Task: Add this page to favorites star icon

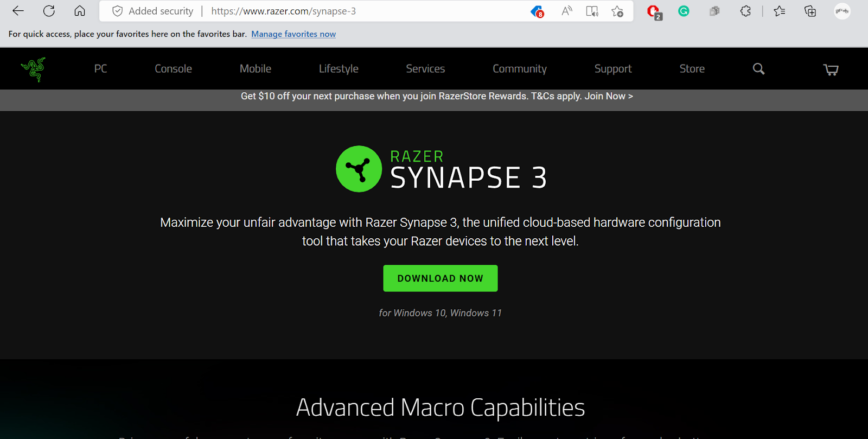Action: pyautogui.click(x=617, y=11)
